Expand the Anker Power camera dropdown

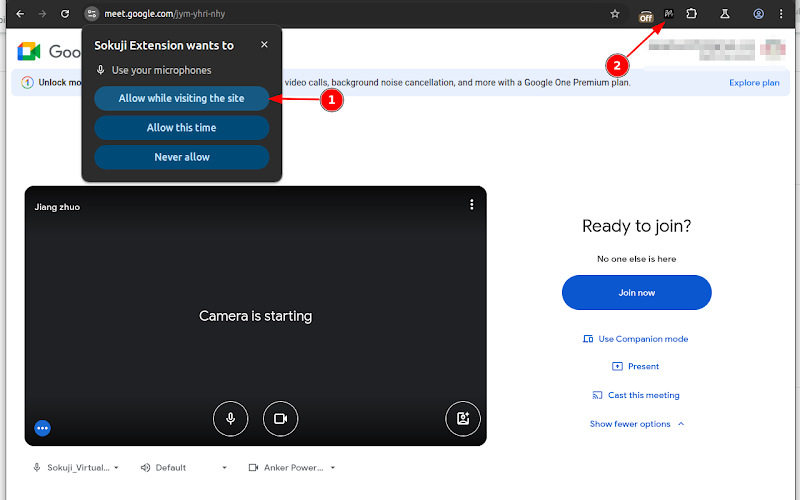click(x=292, y=467)
